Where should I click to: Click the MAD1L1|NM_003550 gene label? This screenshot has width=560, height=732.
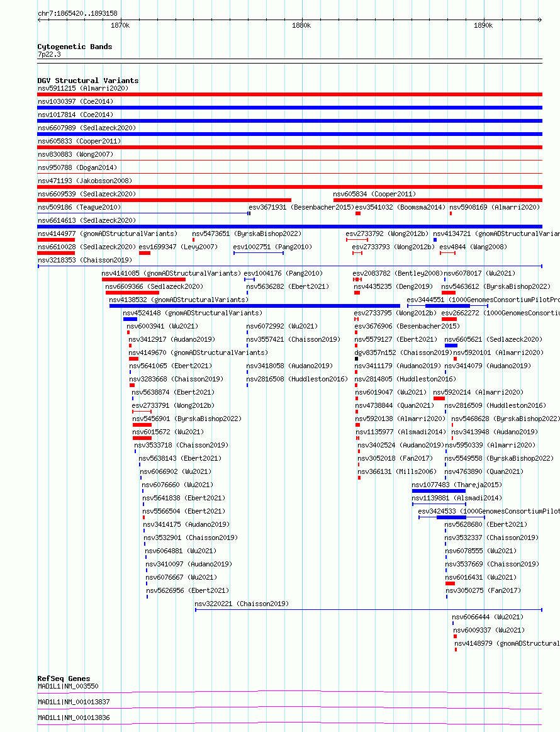(68, 686)
